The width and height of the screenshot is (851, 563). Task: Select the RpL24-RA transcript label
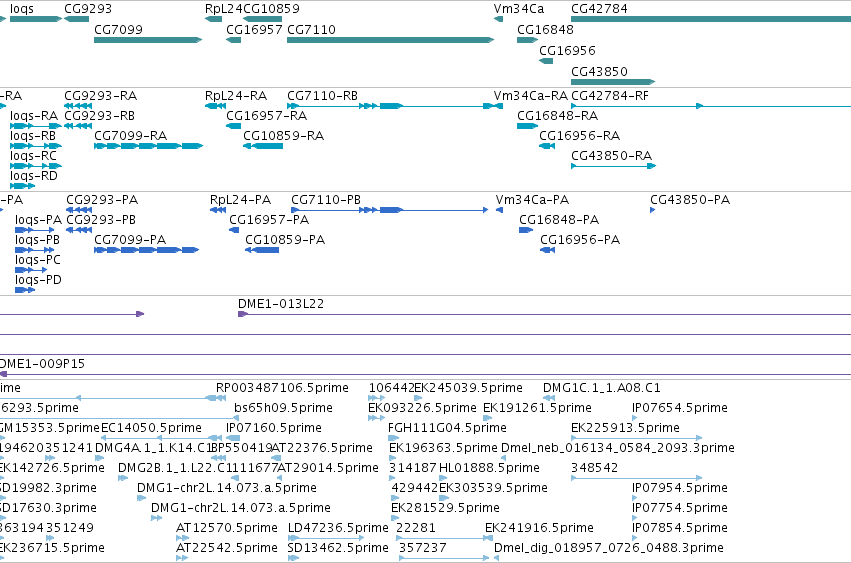point(236,96)
